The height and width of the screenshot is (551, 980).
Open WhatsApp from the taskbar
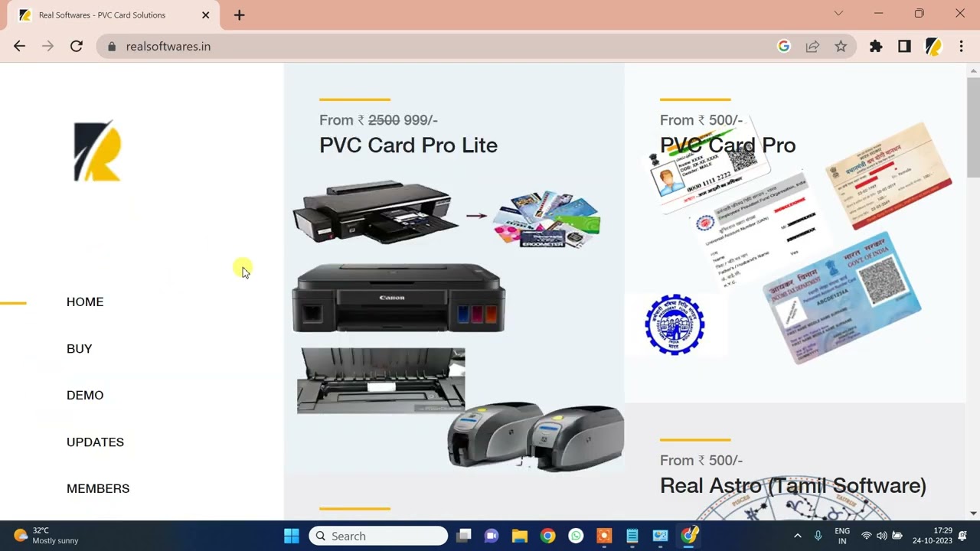576,536
